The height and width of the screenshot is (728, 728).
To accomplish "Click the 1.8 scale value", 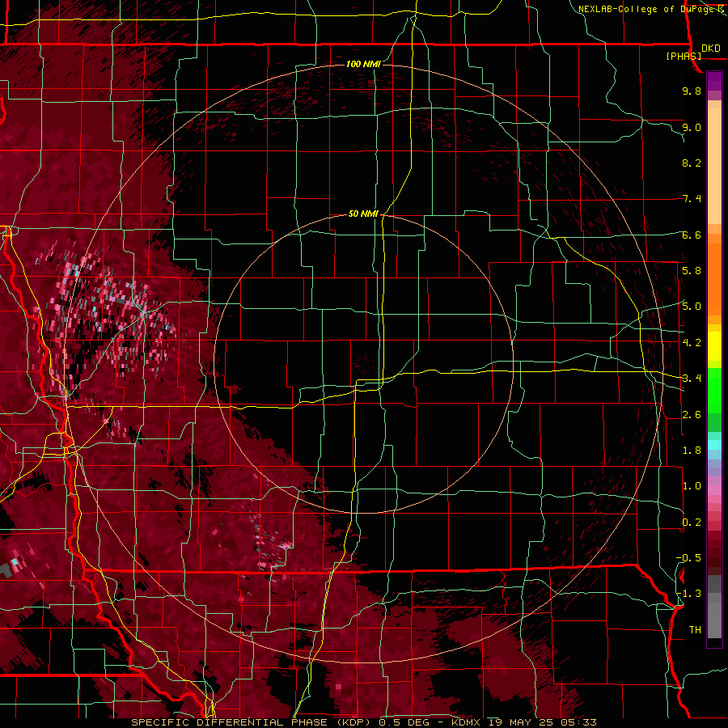I will coord(692,451).
